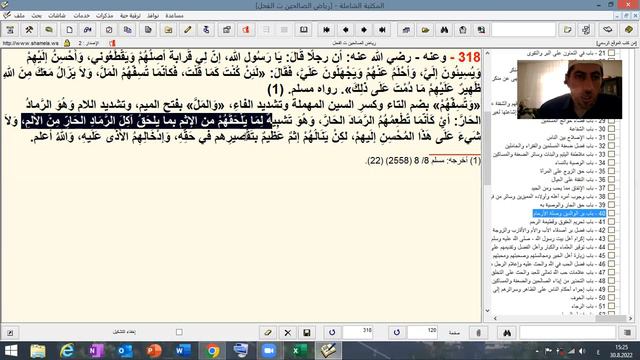
Task: Open Zoom from the Windows taskbar
Action: [268, 351]
